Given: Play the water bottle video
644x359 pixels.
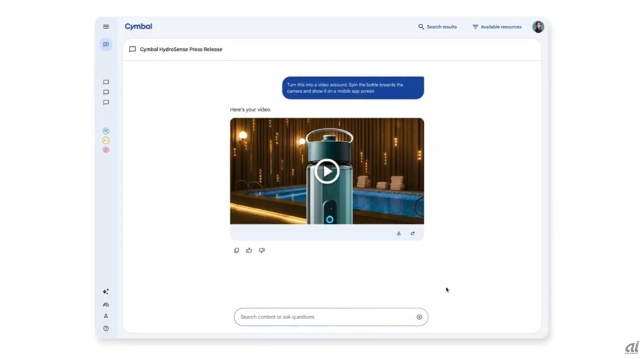Looking at the screenshot, I should [x=327, y=171].
